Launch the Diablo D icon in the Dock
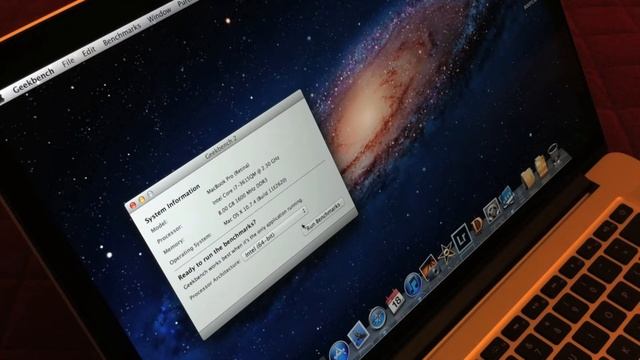Viewport: 640px width, 360px height. [476, 225]
